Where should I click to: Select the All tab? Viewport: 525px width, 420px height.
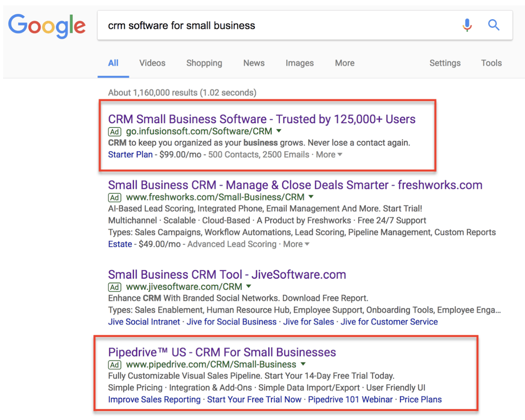click(x=113, y=63)
